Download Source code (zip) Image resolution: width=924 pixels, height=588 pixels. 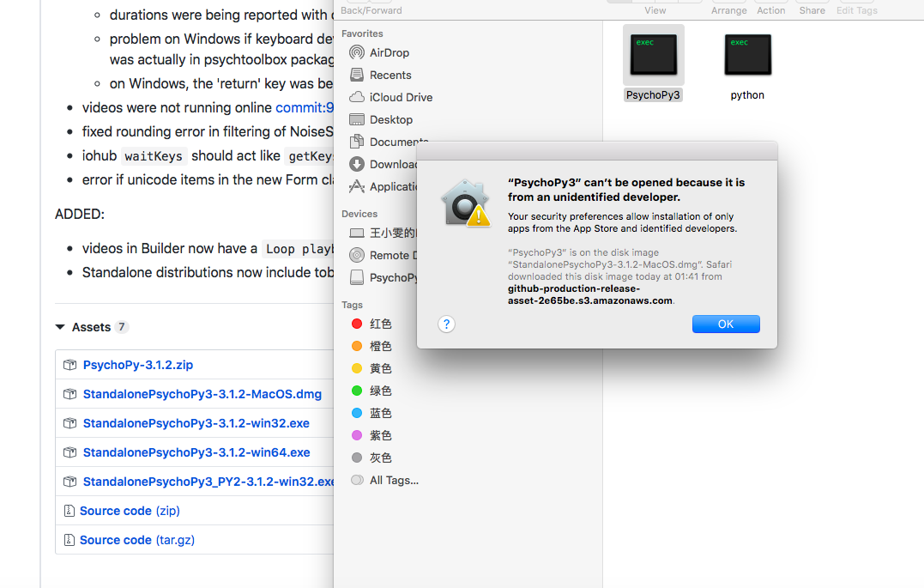pyautogui.click(x=130, y=511)
